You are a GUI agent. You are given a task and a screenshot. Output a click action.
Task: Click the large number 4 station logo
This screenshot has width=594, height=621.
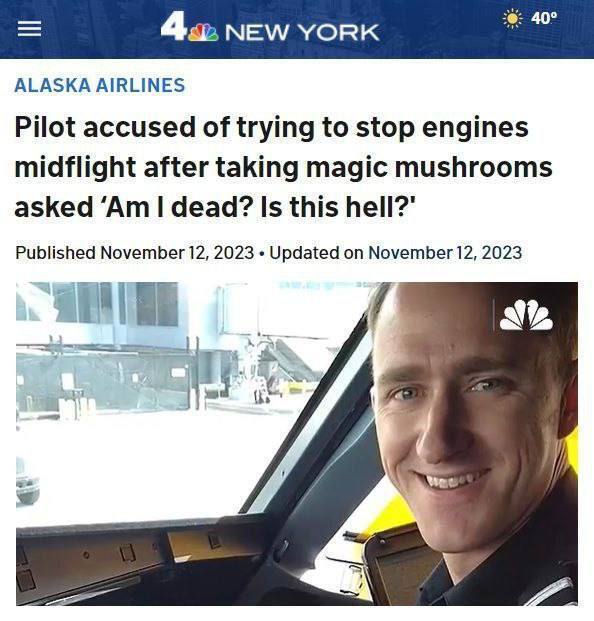tap(173, 26)
